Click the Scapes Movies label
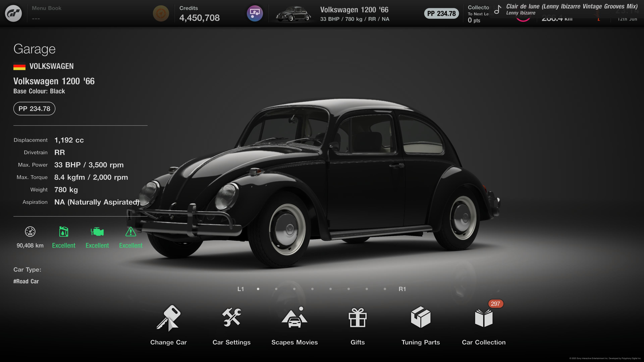 [x=294, y=342]
